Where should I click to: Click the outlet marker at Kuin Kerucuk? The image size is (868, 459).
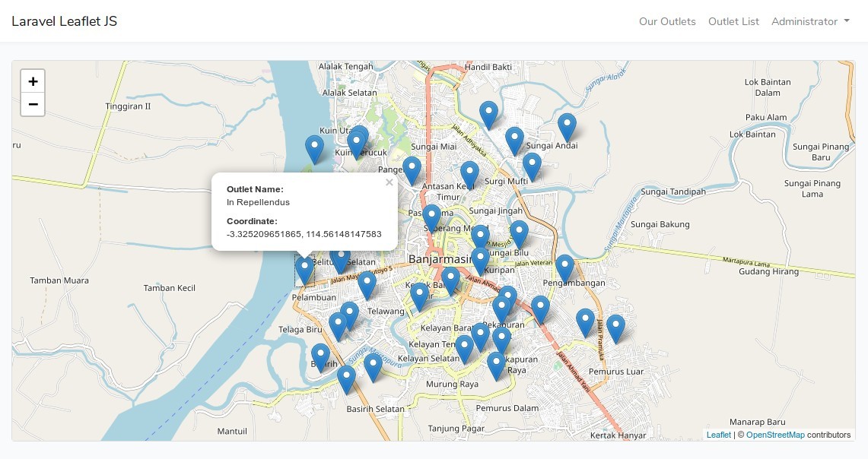(357, 139)
